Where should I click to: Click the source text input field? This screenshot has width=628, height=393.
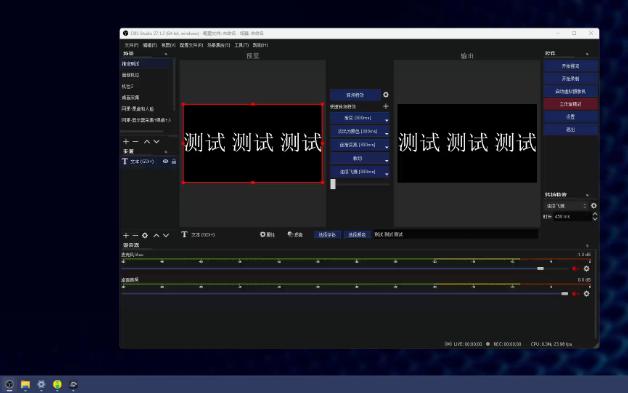click(455, 234)
